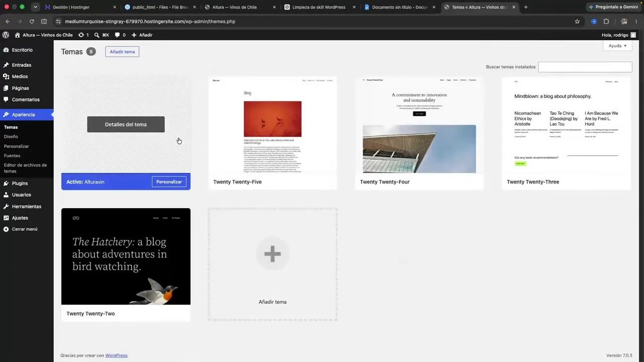Close the public_html Files tab
This screenshot has width=644, height=362.
194,7
